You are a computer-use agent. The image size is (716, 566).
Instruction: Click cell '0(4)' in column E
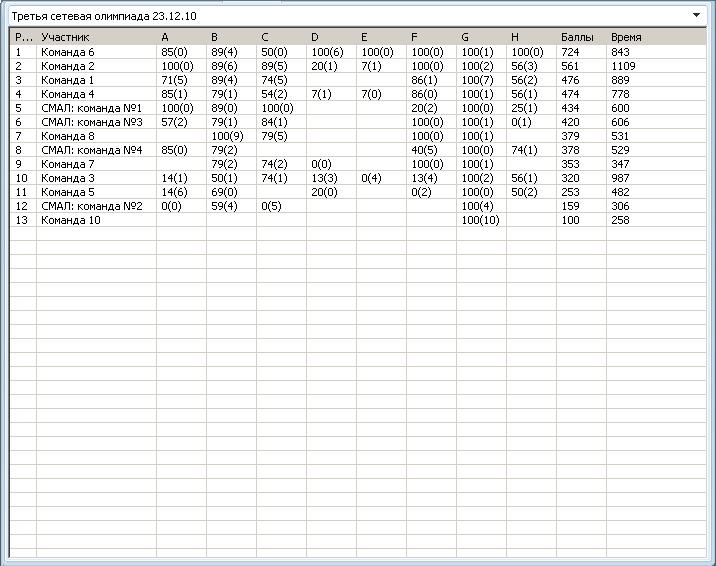[x=371, y=178]
